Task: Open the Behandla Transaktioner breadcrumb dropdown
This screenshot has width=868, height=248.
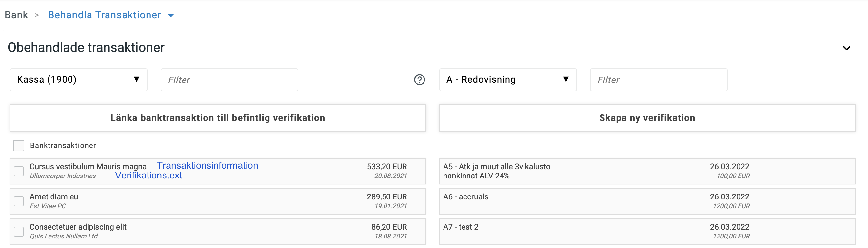Action: point(171,15)
